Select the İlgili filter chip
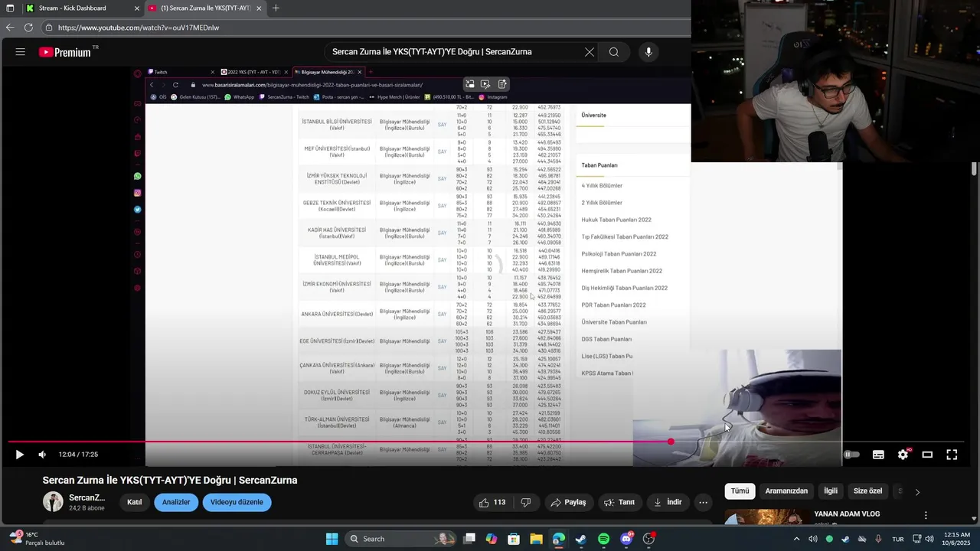Viewport: 980px width, 551px height. tap(831, 491)
